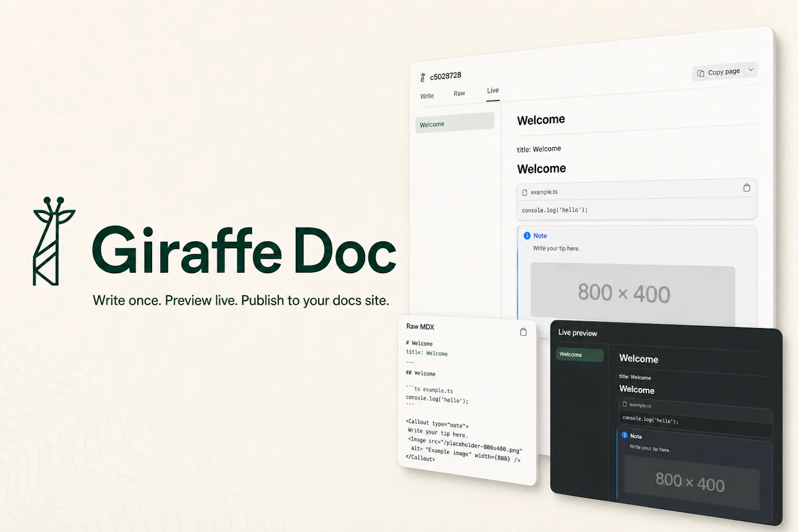The height and width of the screenshot is (532, 798).
Task: Click the clipboard icon in Raw MDX card
Action: click(x=523, y=332)
